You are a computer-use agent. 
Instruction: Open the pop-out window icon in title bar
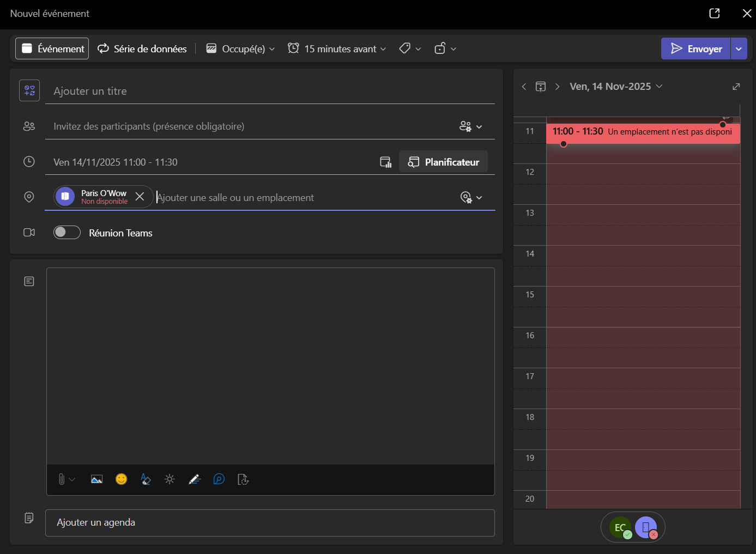click(715, 14)
